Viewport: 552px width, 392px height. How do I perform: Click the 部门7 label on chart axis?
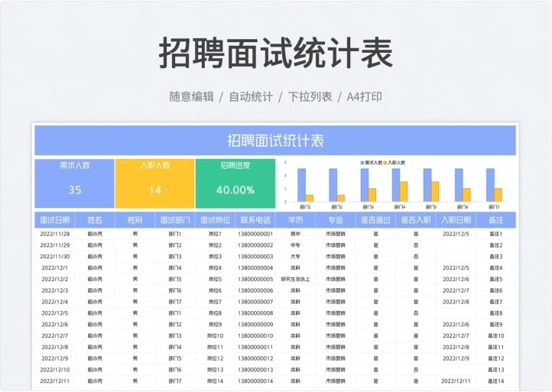(x=494, y=207)
